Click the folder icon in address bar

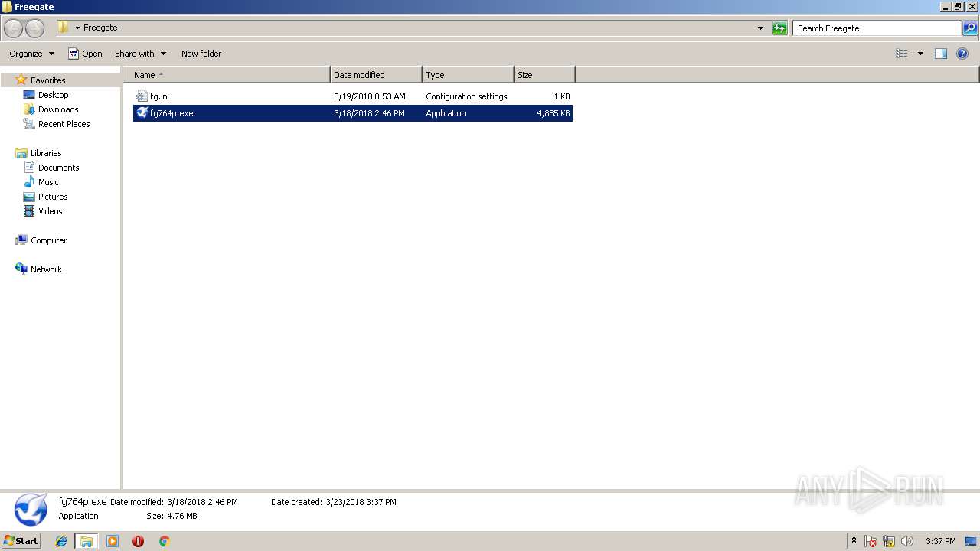click(x=64, y=28)
